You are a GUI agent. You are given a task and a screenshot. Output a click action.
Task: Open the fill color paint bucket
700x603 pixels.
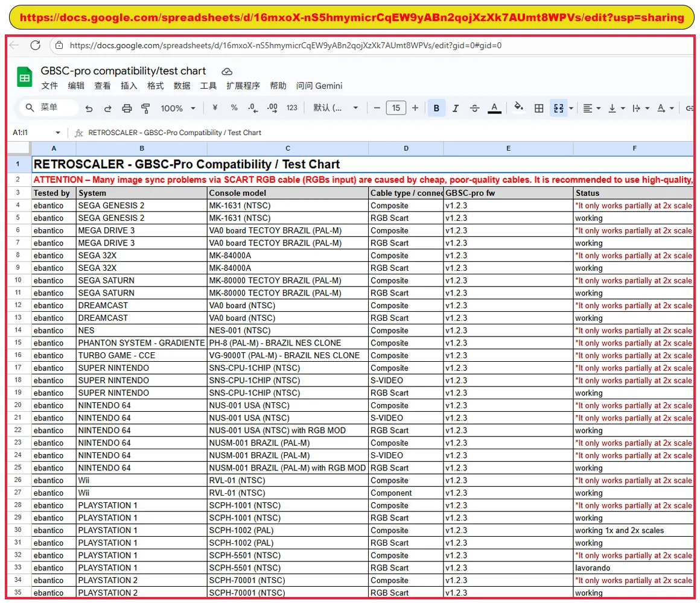tap(518, 107)
